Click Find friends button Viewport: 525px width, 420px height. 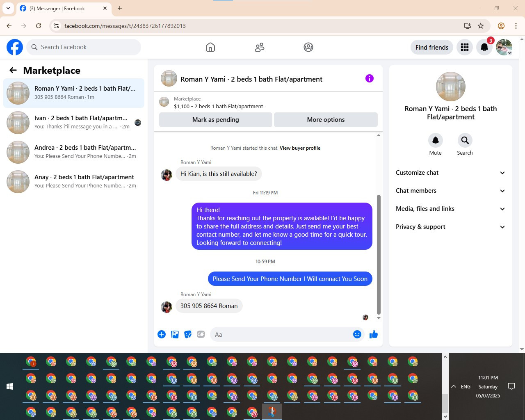click(432, 47)
